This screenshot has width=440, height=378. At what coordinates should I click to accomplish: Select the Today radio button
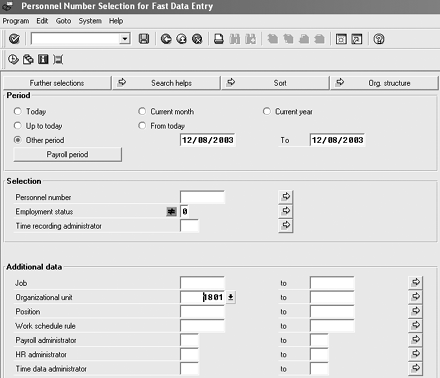pos(17,111)
